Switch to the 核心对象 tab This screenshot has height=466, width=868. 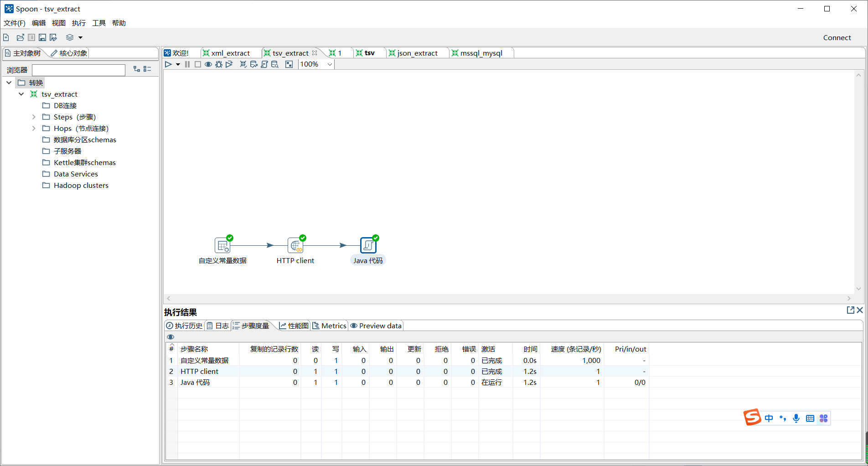(69, 53)
